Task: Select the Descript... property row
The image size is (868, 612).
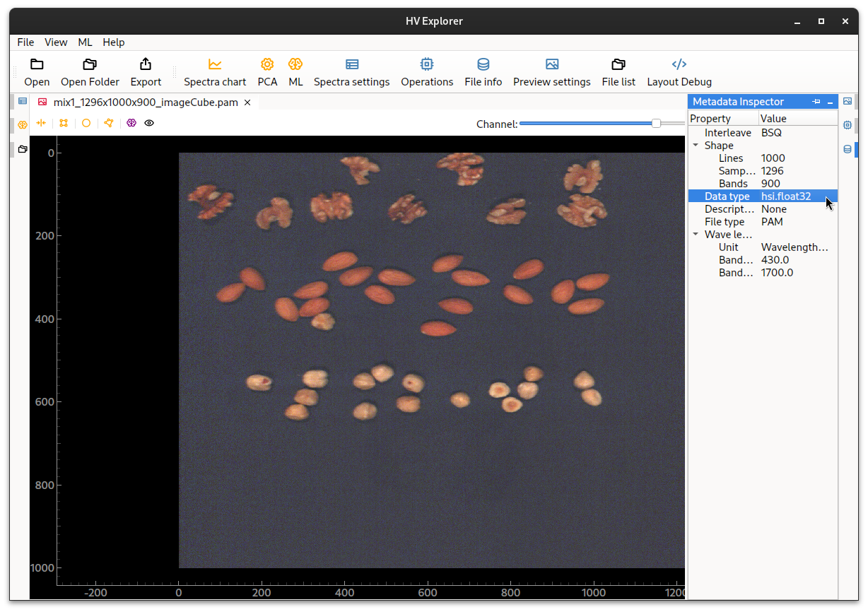Action: [x=763, y=209]
